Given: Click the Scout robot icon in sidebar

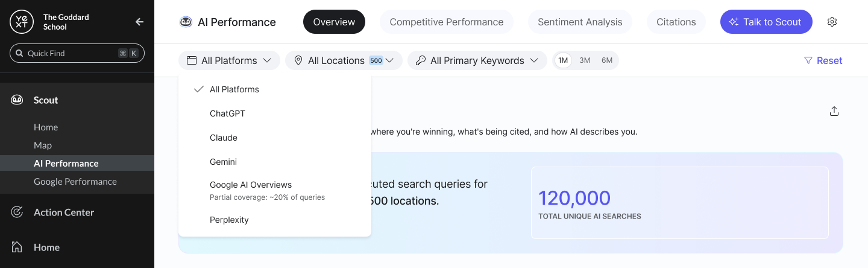Looking at the screenshot, I should coord(17,100).
